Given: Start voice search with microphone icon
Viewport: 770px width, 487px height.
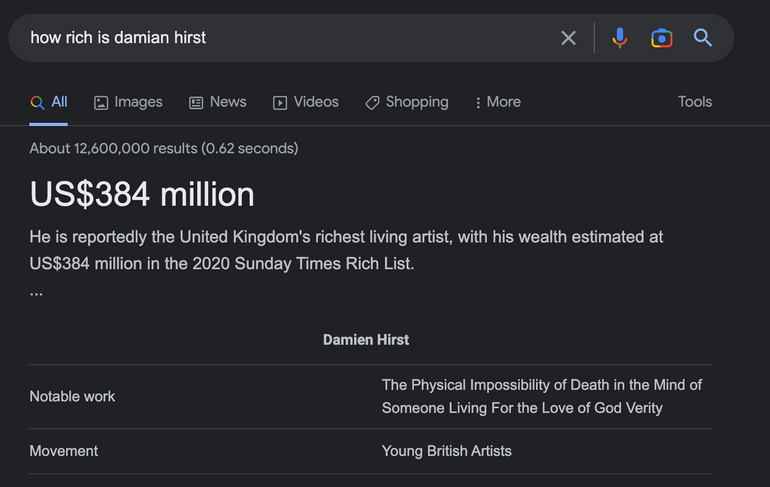Looking at the screenshot, I should (x=620, y=38).
